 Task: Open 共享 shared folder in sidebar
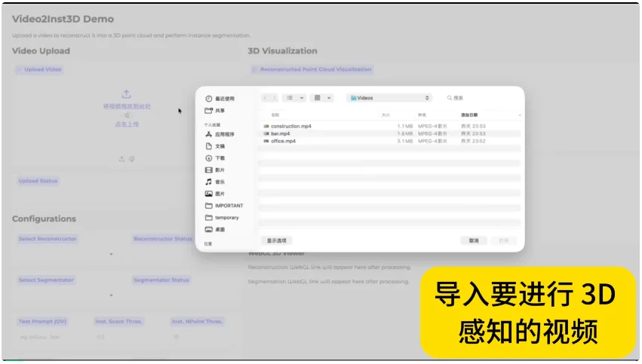point(215,111)
